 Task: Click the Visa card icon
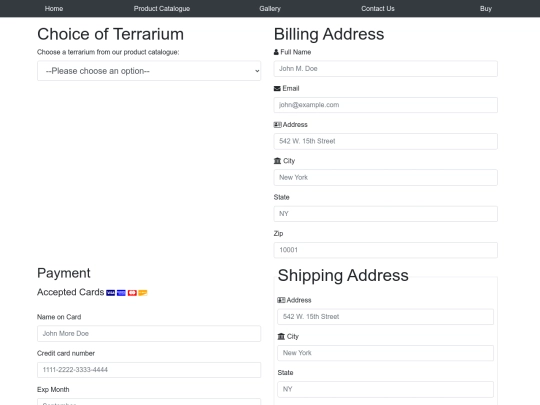[111, 293]
